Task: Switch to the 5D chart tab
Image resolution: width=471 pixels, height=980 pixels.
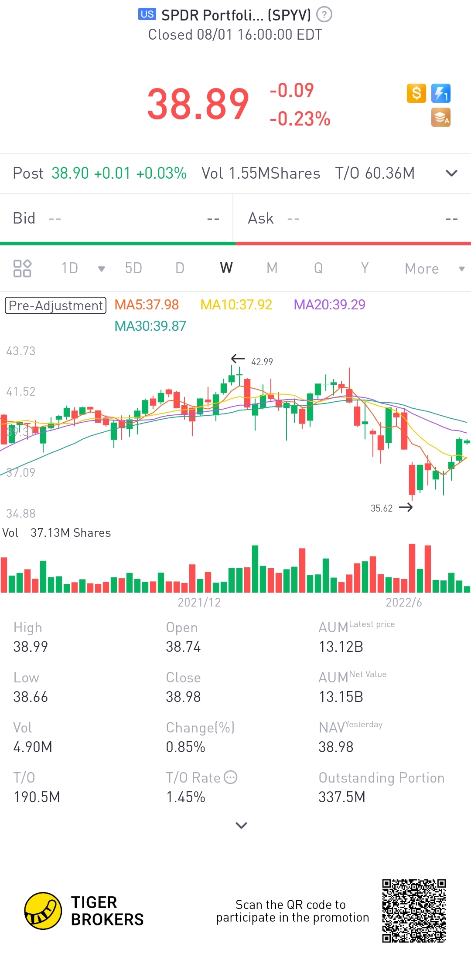Action: [x=133, y=268]
